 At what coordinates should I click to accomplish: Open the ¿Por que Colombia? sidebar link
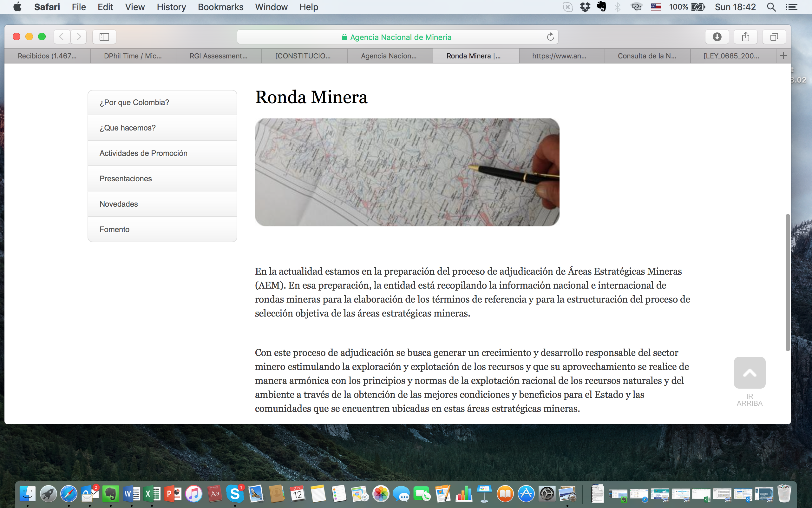pos(162,103)
